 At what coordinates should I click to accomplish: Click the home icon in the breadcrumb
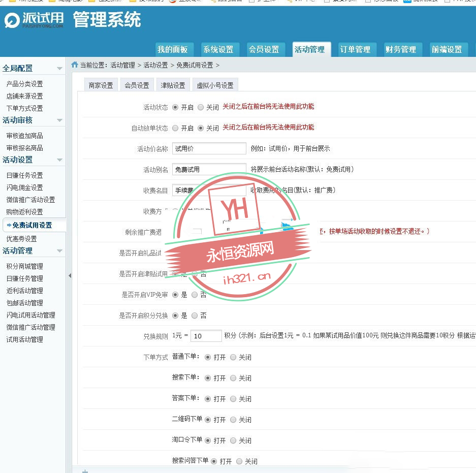74,65
